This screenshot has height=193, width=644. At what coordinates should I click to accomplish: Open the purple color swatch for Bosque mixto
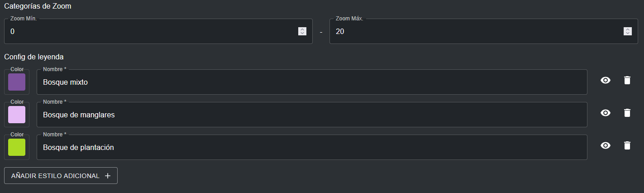tap(17, 82)
